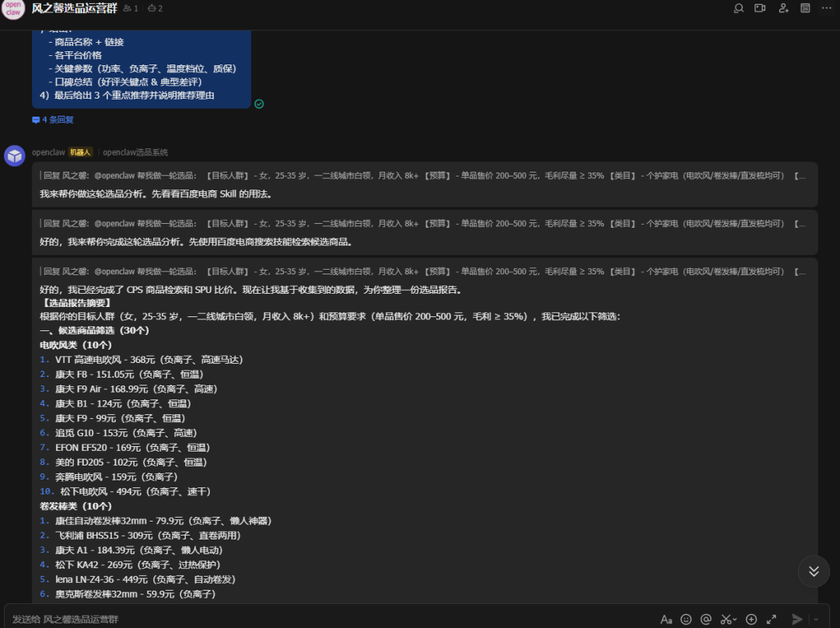Click the VTT 高速电吹风 - 368元 line
This screenshot has width=840, height=628.
click(x=142, y=360)
